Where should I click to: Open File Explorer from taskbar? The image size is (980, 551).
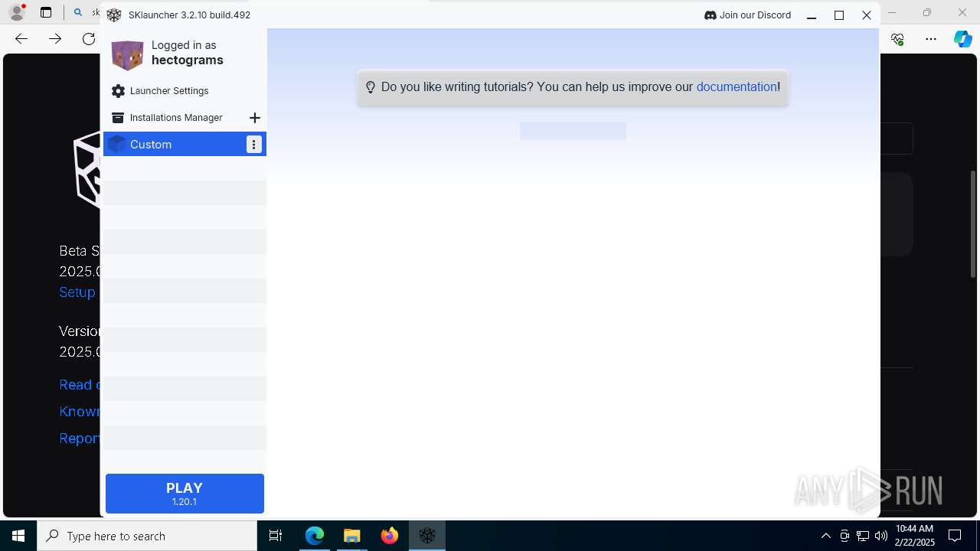[351, 536]
